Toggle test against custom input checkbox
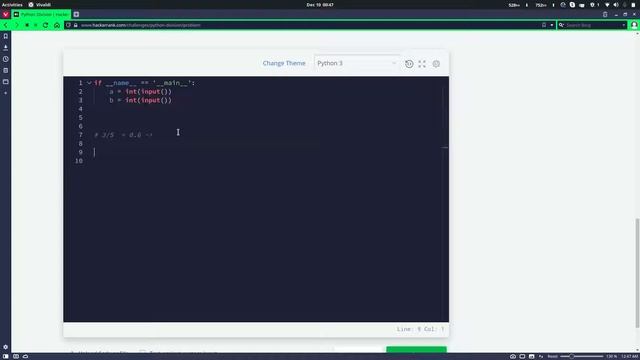Screen dimensions: 640x360 click(x=142, y=351)
